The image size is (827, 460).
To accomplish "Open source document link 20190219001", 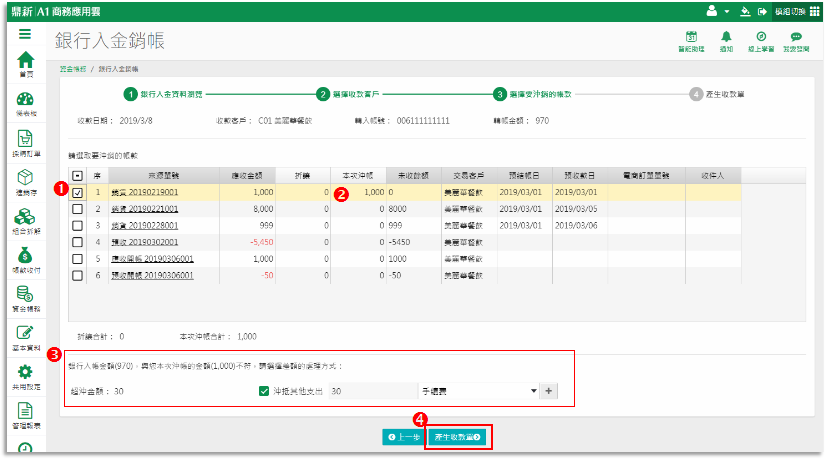I will point(145,192).
